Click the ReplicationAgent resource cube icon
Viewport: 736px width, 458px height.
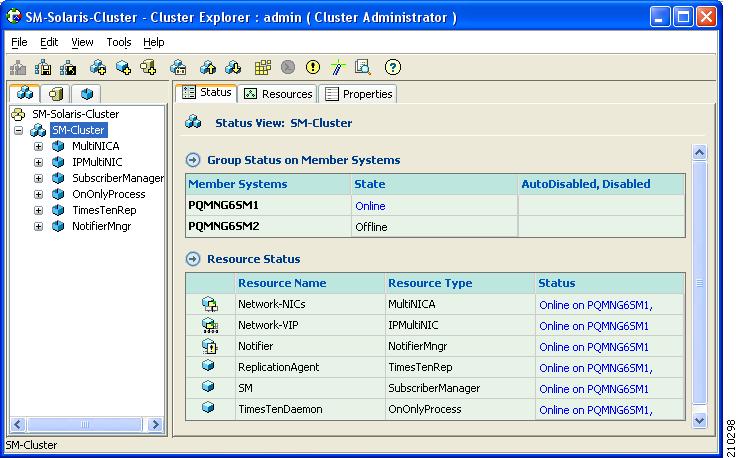point(208,366)
